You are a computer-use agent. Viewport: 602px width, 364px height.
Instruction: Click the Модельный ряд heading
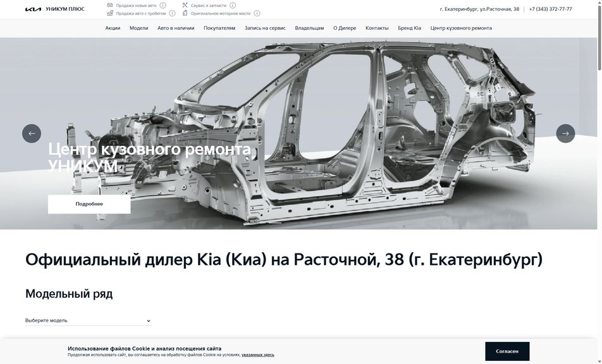click(69, 294)
